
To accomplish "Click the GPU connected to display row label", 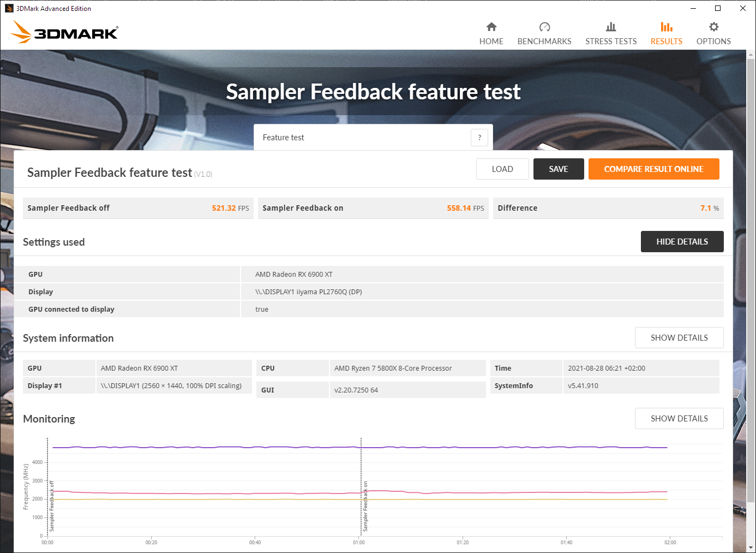I will (71, 310).
